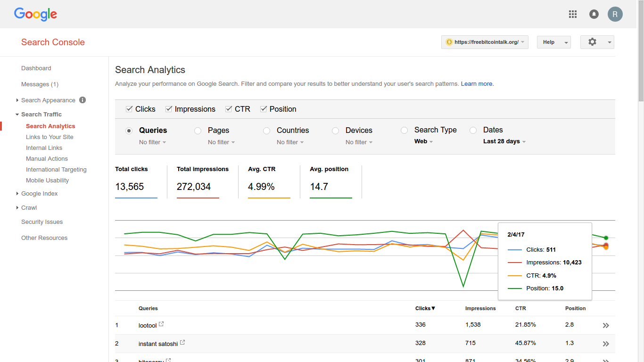This screenshot has width=644, height=362.
Task: Open the notifications bell icon
Action: pos(594,14)
